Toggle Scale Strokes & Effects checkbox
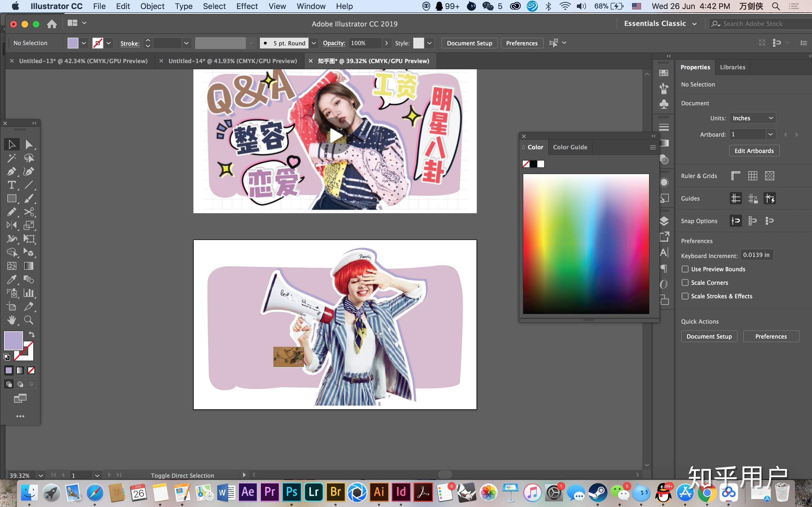This screenshot has height=507, width=812. [685, 296]
